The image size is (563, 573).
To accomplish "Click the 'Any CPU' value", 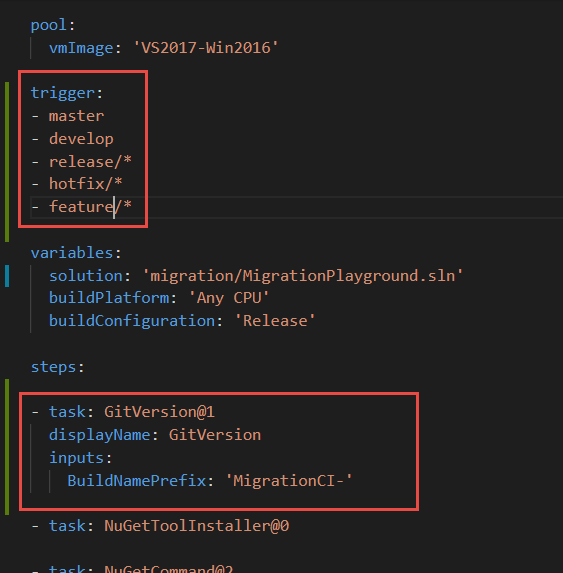I will (x=229, y=298).
